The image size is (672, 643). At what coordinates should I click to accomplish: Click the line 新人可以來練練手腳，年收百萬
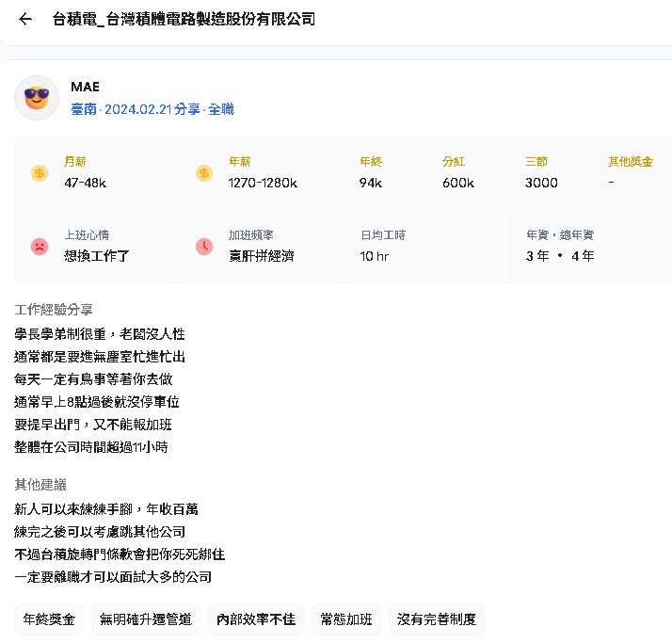click(x=106, y=509)
